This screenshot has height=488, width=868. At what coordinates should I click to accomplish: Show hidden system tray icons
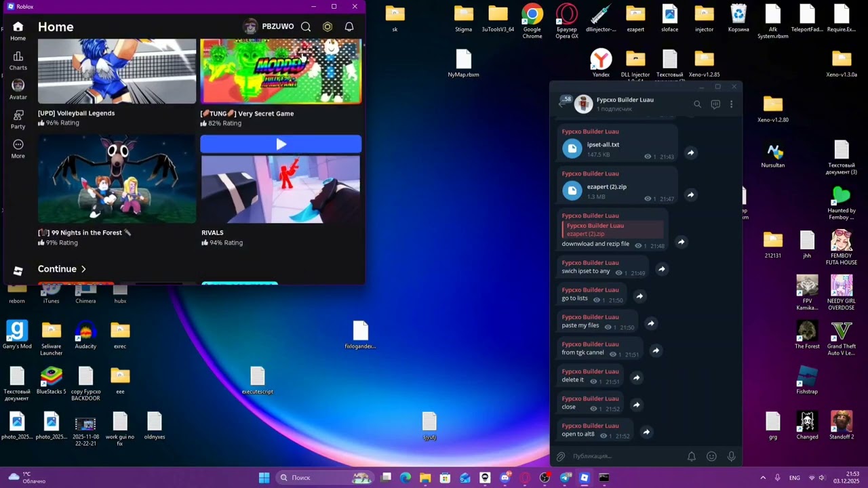point(763,478)
